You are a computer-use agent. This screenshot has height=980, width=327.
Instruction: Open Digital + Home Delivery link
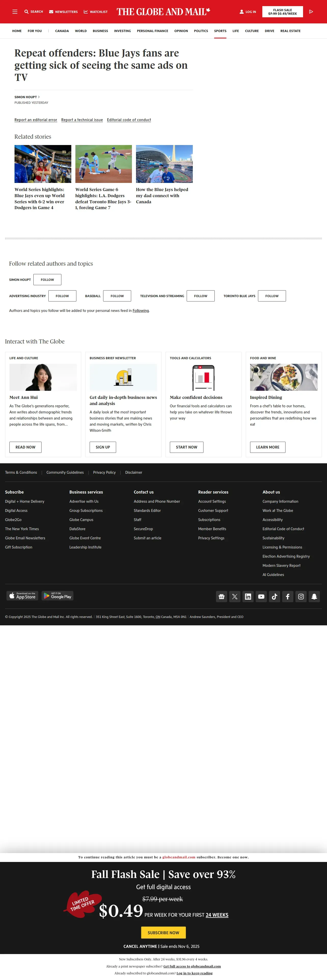click(x=25, y=501)
